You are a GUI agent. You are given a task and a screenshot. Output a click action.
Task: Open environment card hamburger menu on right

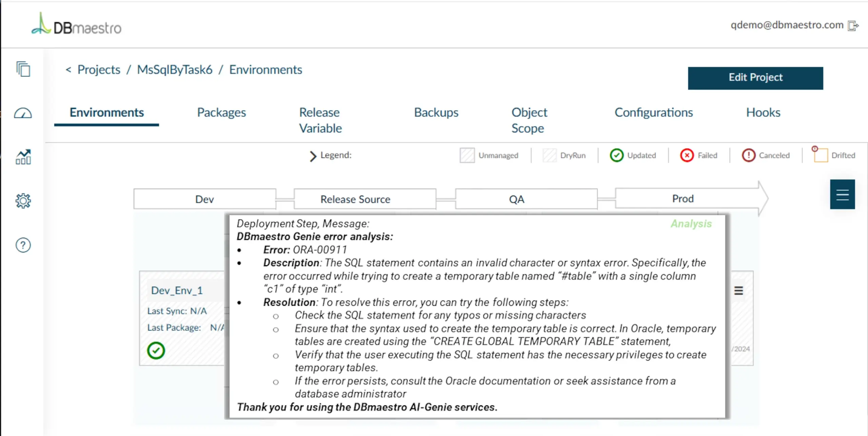click(738, 291)
